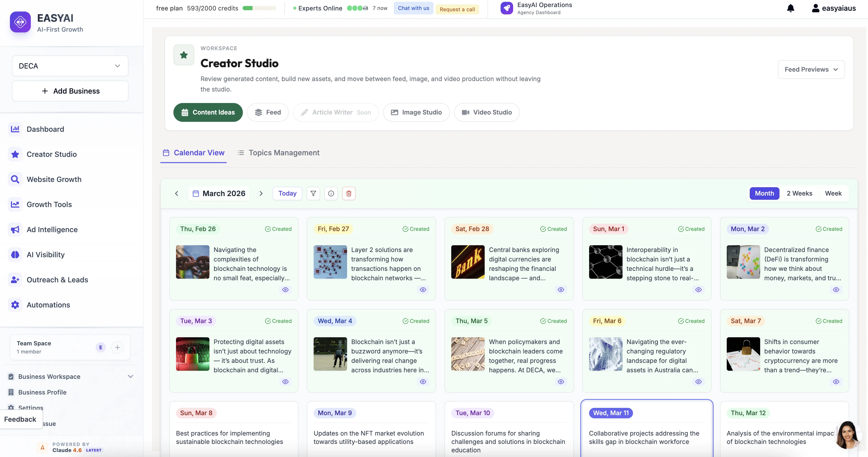Click the Add Business button

tap(70, 91)
